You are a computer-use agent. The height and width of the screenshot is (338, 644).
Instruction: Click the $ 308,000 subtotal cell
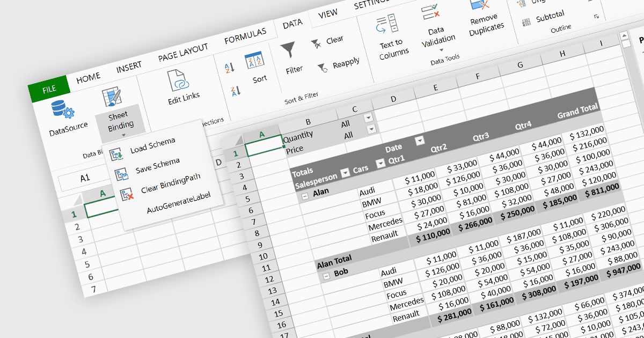(539, 292)
